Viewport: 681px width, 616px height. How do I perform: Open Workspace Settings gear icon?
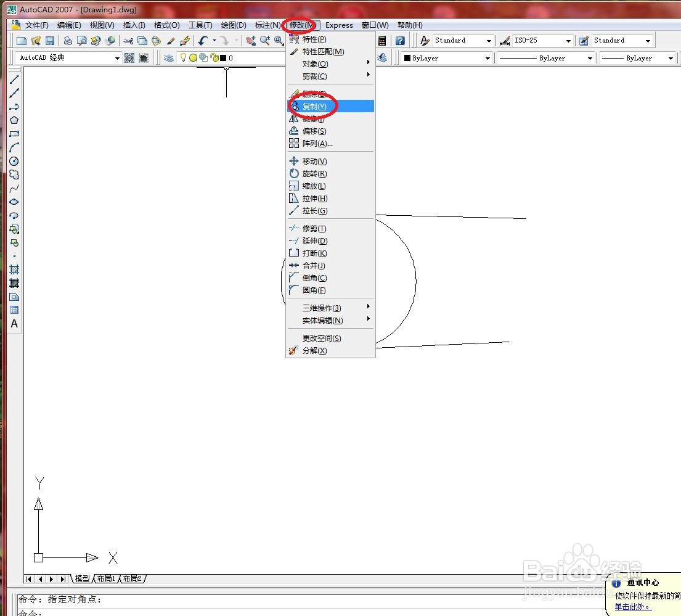pos(129,58)
